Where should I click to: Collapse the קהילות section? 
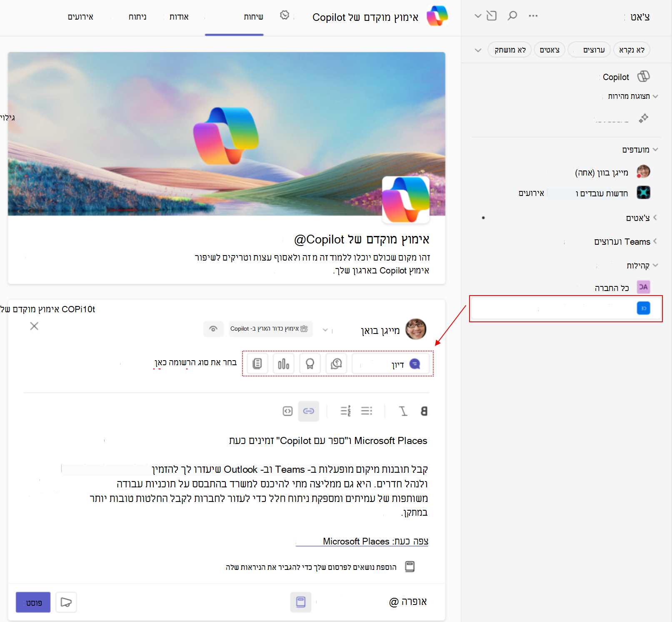[x=655, y=265]
